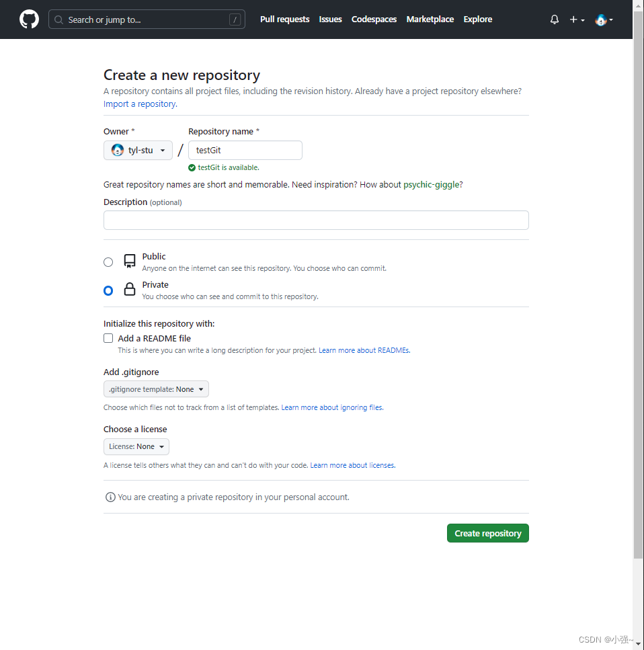Click the Description input field
Image resolution: width=644 pixels, height=650 pixels.
pyautogui.click(x=316, y=220)
